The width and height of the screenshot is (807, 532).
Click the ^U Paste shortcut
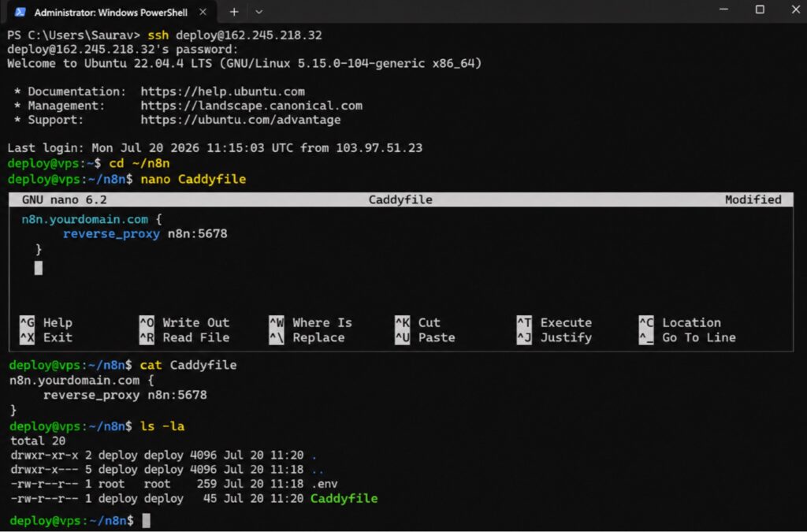coord(425,337)
